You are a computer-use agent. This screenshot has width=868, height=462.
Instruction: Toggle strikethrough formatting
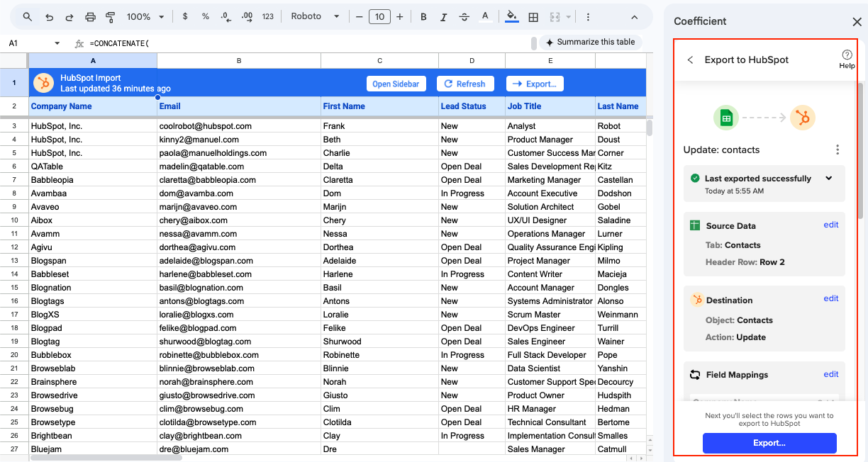(464, 17)
